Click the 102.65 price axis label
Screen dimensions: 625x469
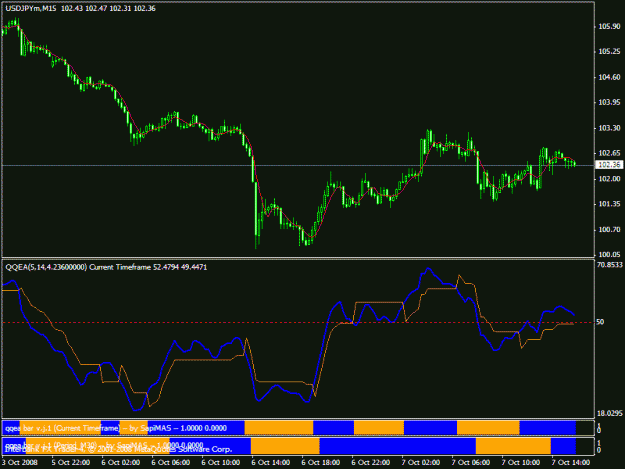click(x=609, y=153)
